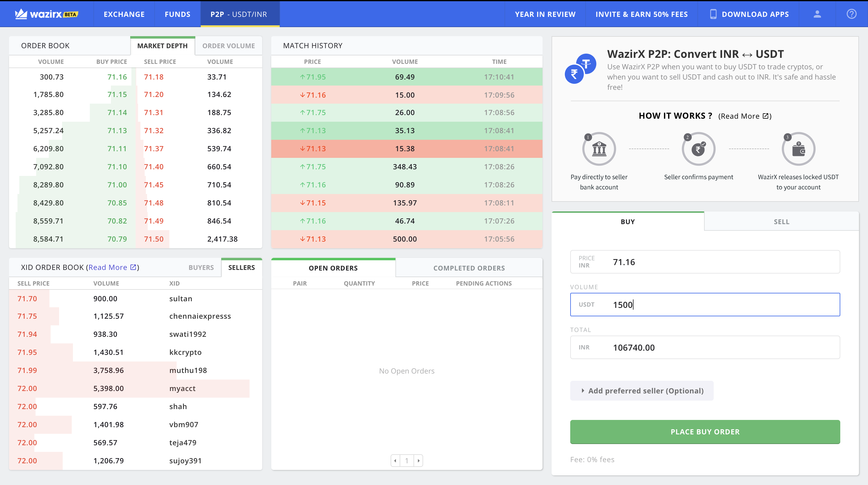The image size is (868, 485).
Task: Switch to Market Depth tab
Action: click(162, 46)
